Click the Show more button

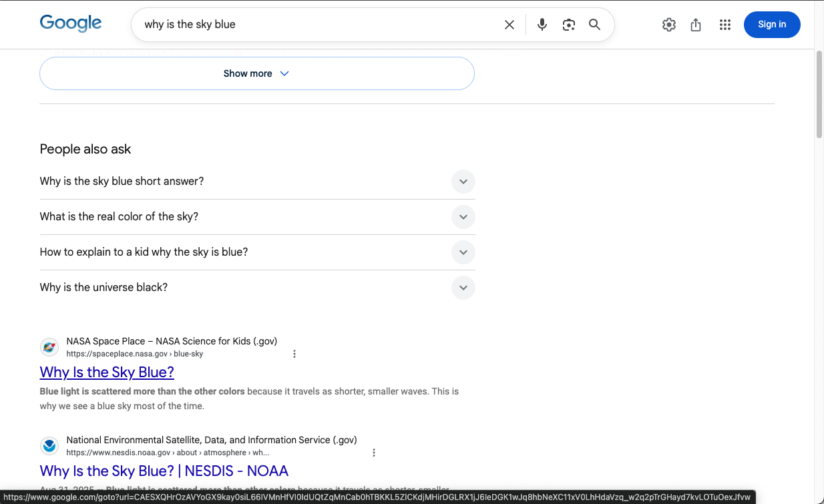click(x=257, y=73)
